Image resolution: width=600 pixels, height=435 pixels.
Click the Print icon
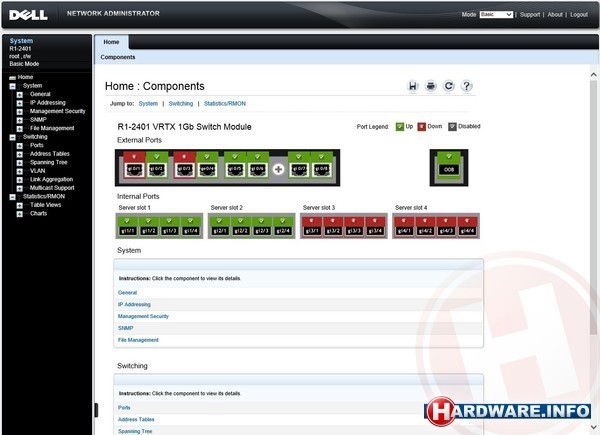click(431, 86)
